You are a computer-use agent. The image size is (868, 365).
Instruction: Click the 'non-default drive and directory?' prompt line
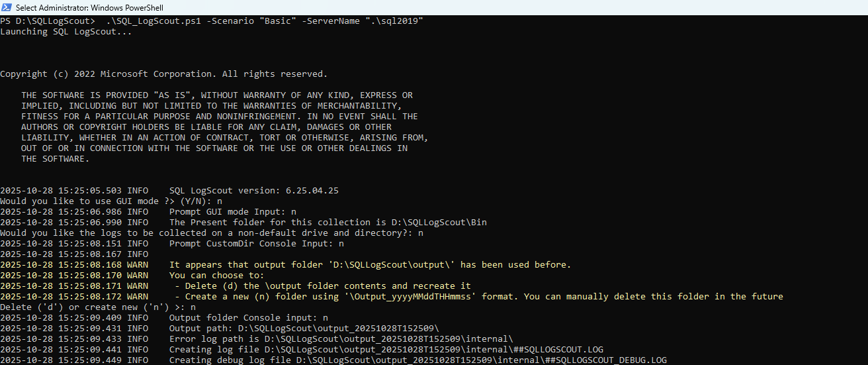(212, 233)
